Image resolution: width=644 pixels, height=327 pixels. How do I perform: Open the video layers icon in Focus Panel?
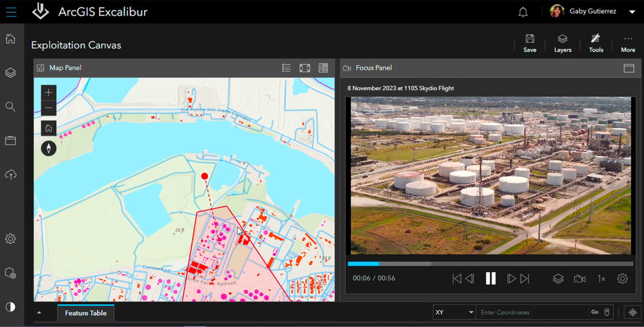(x=558, y=279)
